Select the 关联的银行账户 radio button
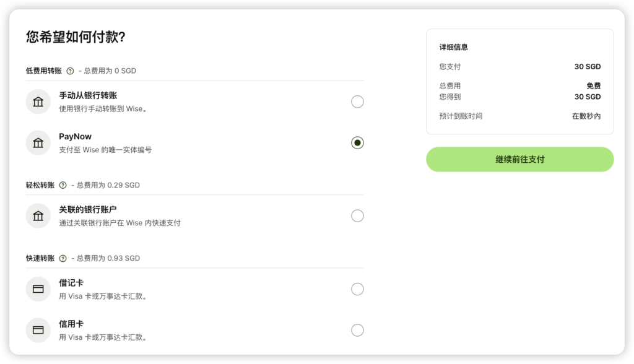 coord(357,216)
